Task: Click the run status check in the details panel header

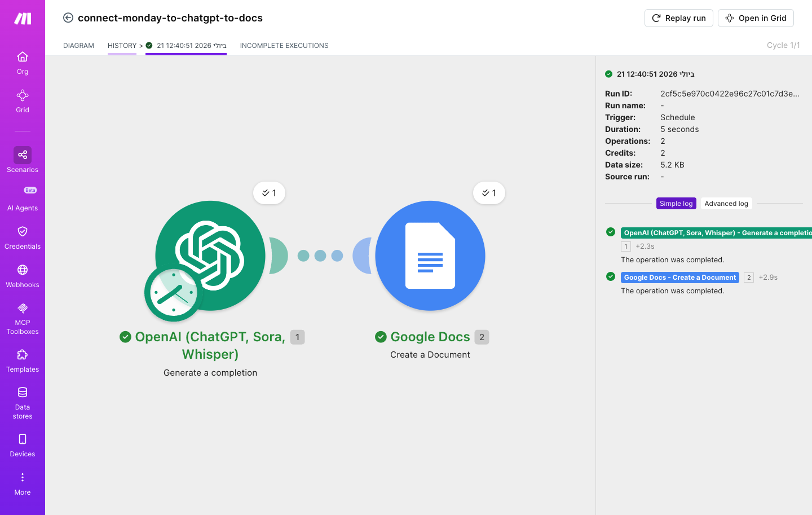Action: (609, 74)
